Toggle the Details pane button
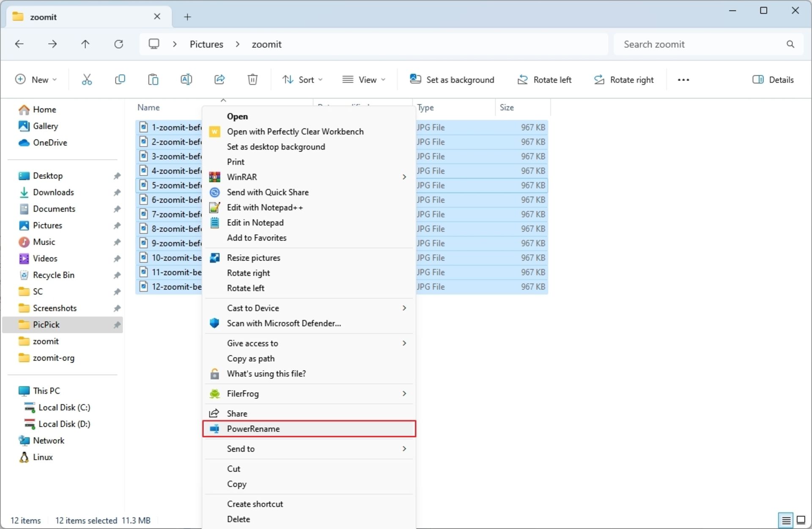The width and height of the screenshot is (812, 529). (x=773, y=79)
